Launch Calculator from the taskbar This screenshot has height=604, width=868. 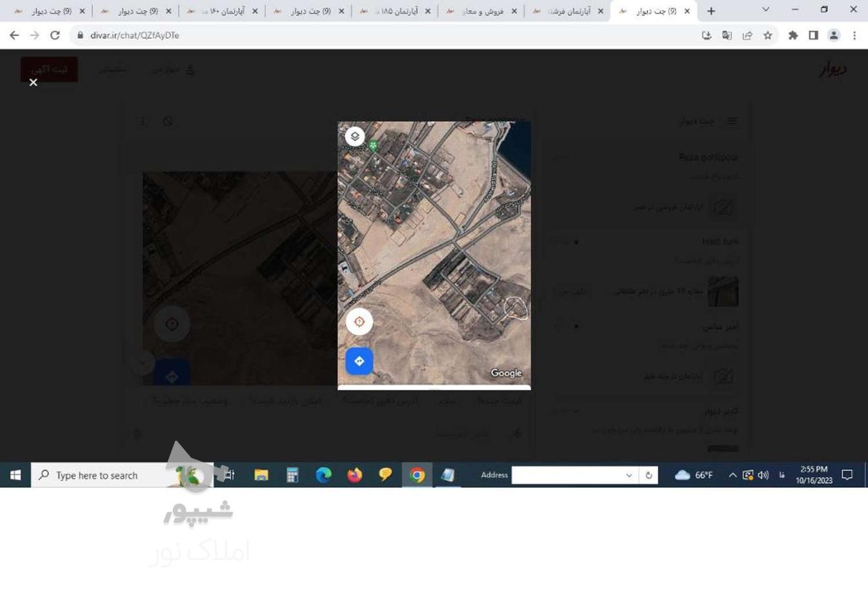[x=292, y=475]
